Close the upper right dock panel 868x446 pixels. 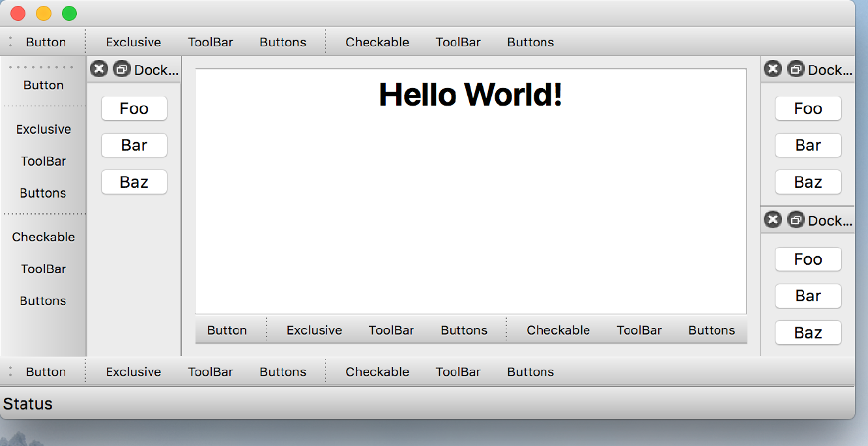click(x=772, y=68)
